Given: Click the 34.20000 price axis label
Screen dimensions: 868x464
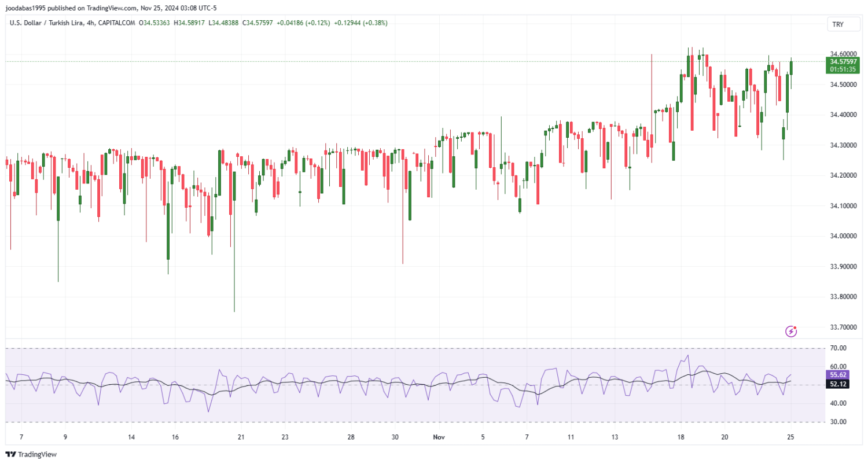Looking at the screenshot, I should tap(843, 175).
